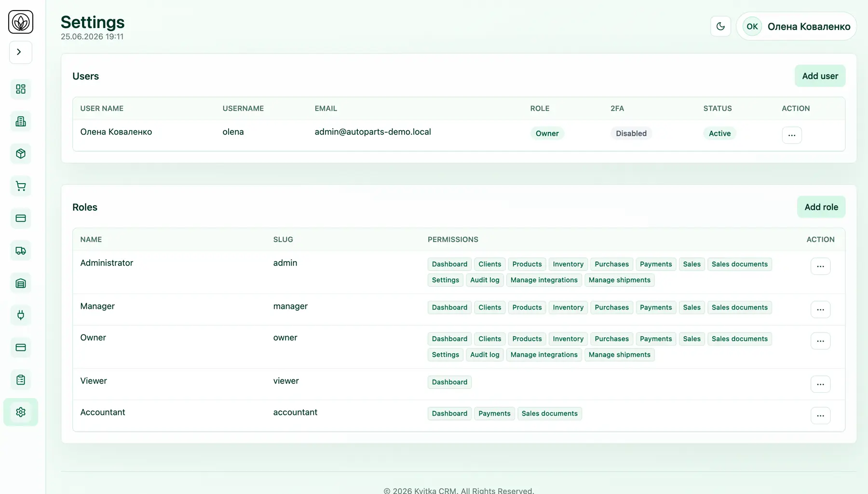This screenshot has width=868, height=494.
Task: Click Sales documents tag in Accountant row
Action: click(x=549, y=414)
